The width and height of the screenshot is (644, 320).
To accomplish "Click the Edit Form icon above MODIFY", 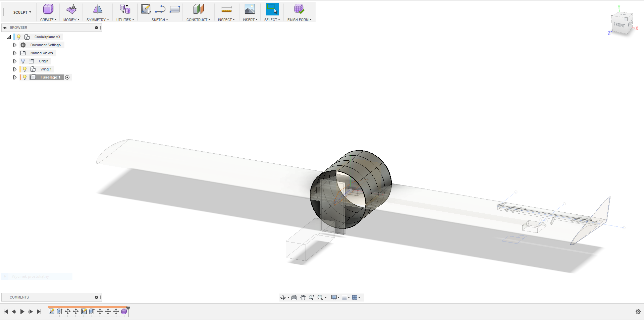I will 71,9.
